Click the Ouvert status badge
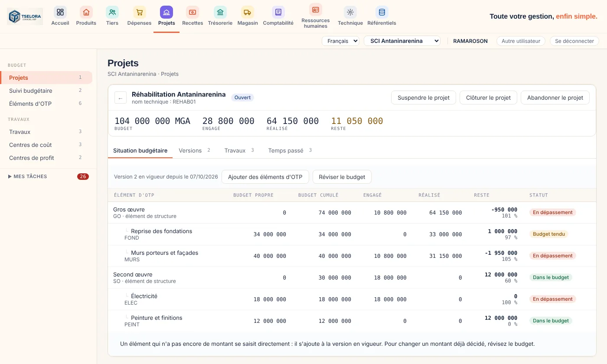This screenshot has height=364, width=607. tap(242, 97)
